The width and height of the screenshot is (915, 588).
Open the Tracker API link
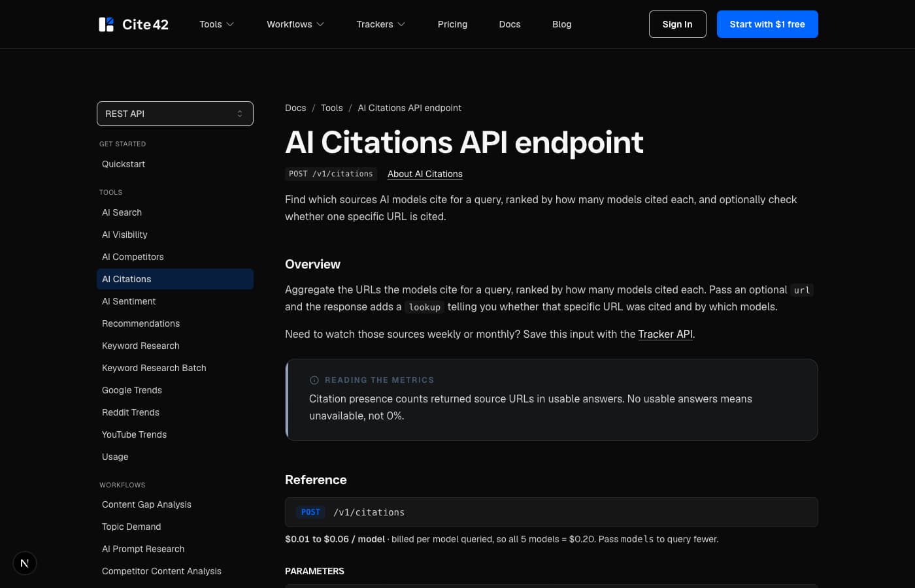[x=665, y=334]
